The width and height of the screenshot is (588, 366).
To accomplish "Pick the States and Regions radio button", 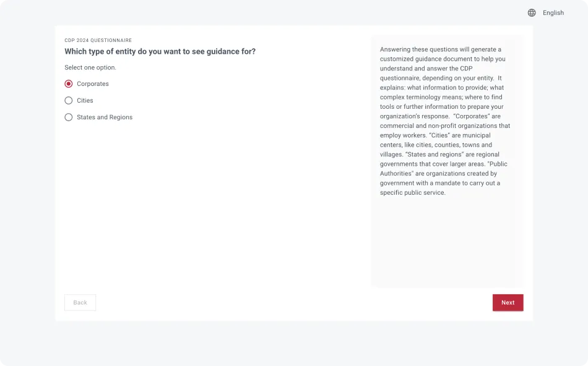I will pyautogui.click(x=69, y=117).
